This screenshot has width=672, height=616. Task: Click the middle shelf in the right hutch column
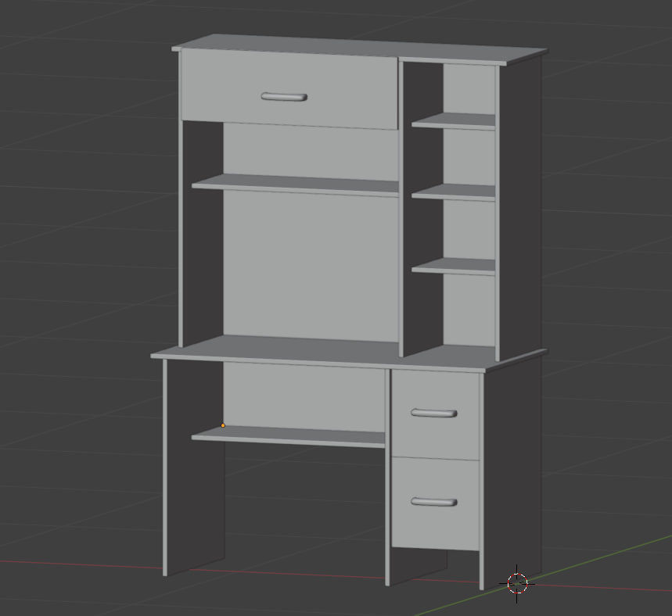click(454, 193)
